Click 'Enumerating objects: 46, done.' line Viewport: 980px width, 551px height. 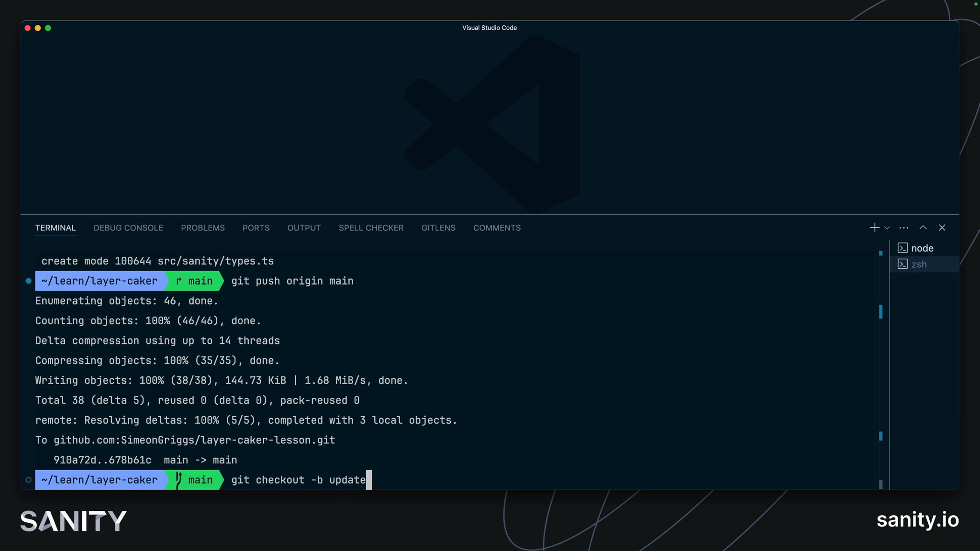coord(127,301)
